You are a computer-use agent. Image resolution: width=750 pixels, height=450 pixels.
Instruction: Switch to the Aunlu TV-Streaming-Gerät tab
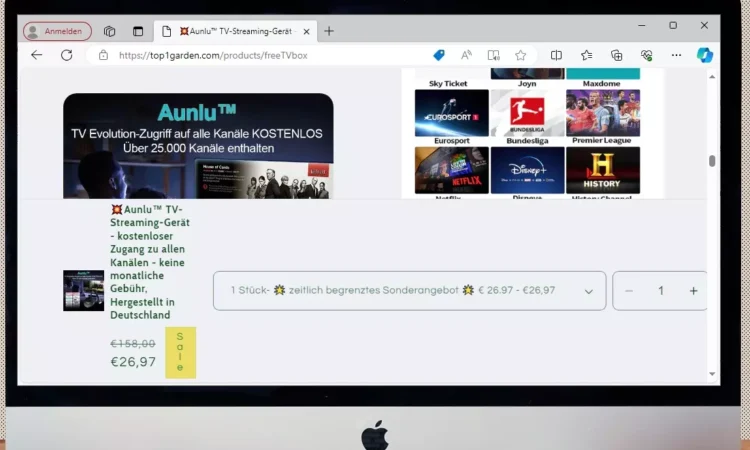[235, 32]
